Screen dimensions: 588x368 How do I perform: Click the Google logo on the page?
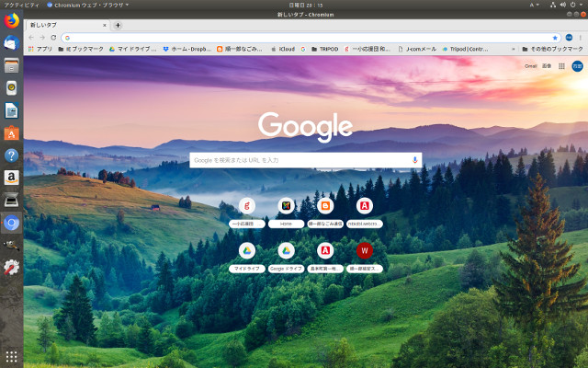click(x=305, y=127)
